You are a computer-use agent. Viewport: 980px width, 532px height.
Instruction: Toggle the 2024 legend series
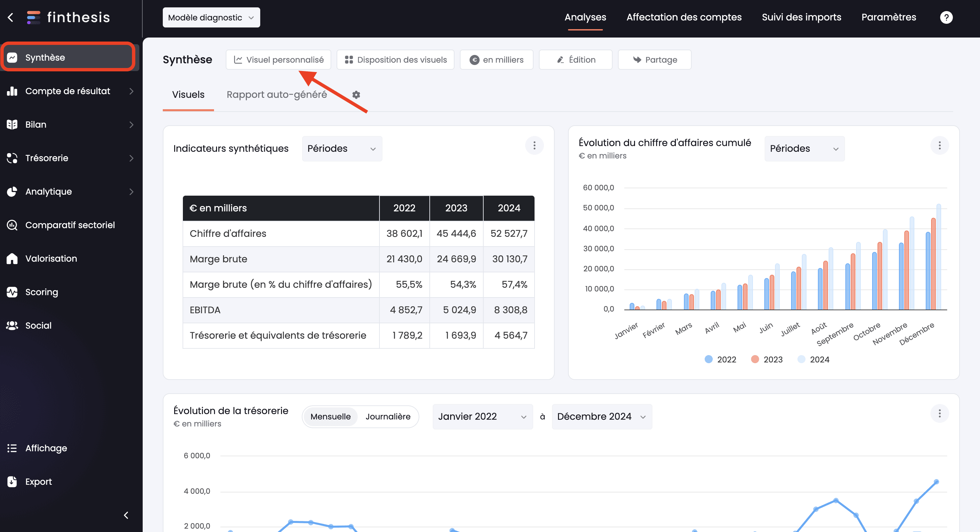(813, 359)
